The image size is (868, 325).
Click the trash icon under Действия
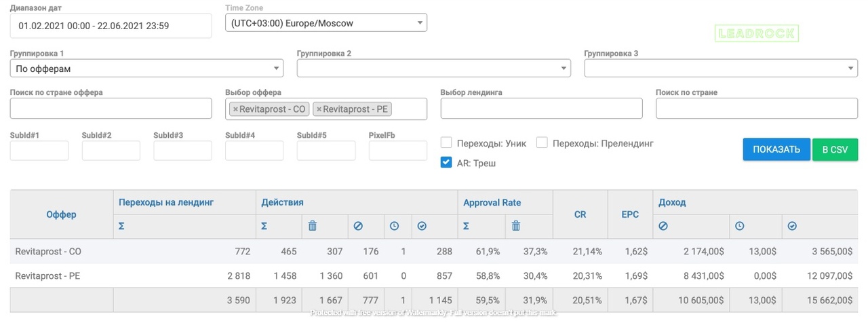[313, 227]
